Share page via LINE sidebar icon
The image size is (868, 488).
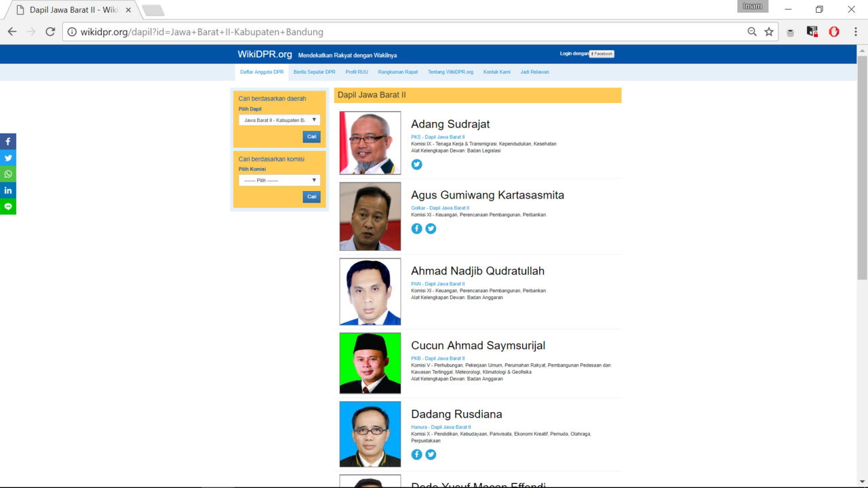pos(8,207)
